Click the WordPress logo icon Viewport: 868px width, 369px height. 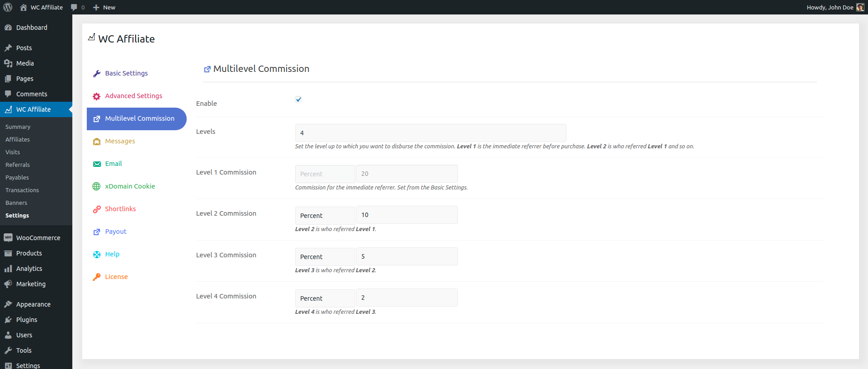pos(8,7)
